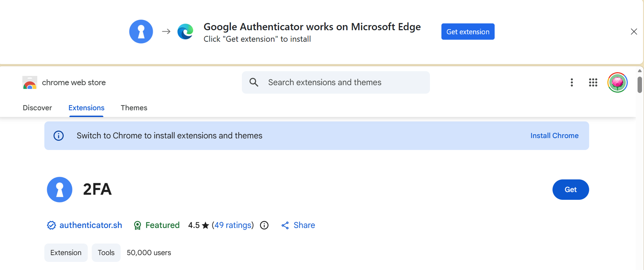Click the Share icon
This screenshot has height=270, width=644.
coord(285,225)
